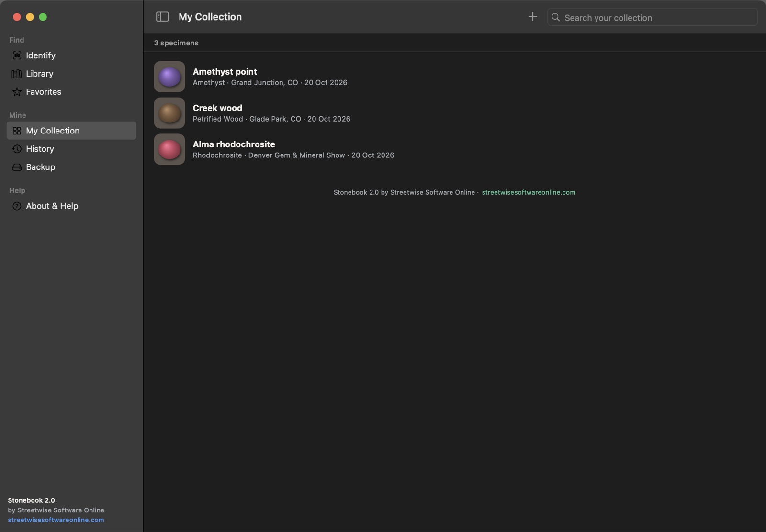Go to the Library section label
766x532 pixels.
coord(40,74)
